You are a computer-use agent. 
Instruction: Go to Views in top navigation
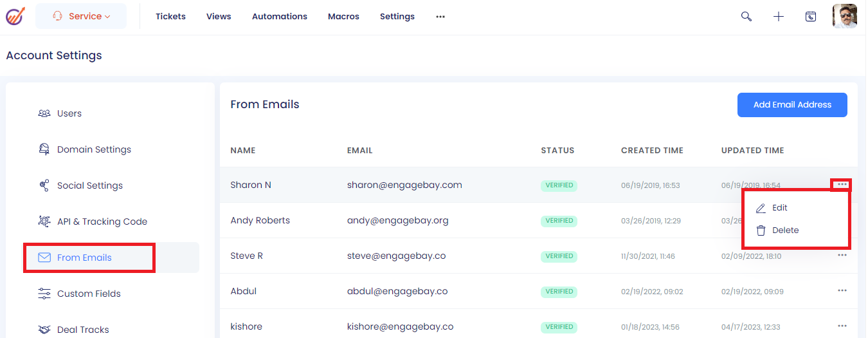click(x=219, y=16)
